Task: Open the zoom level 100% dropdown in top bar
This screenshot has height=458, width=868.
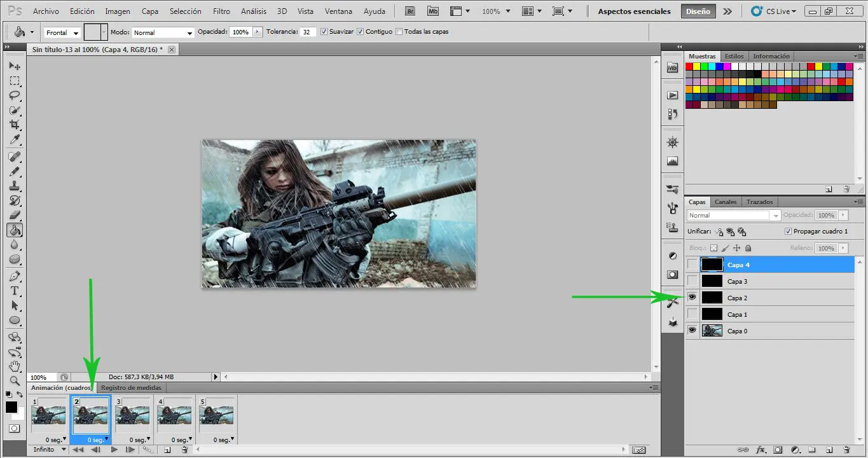Action: pyautogui.click(x=495, y=11)
